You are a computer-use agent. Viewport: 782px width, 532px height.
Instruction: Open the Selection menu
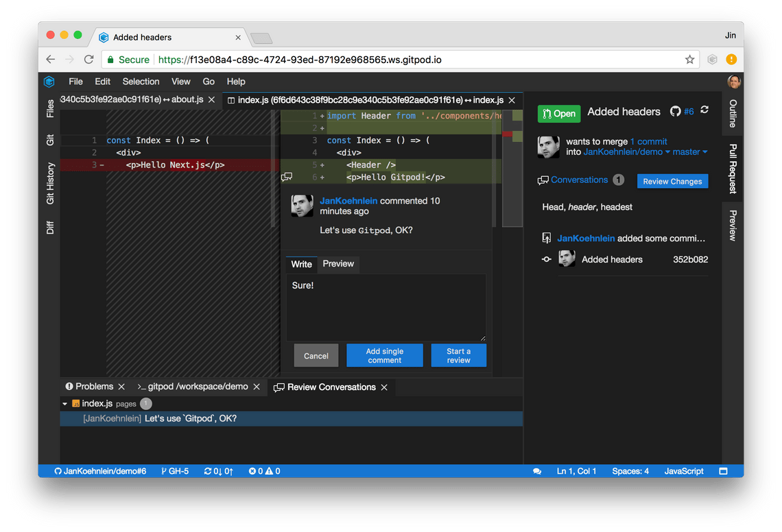tap(141, 82)
